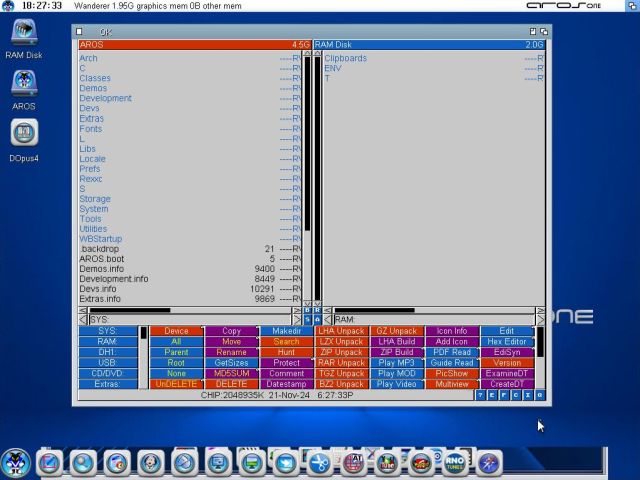Screen dimensions: 640x480
Task: Click the C icon in status bar
Action: point(516,395)
